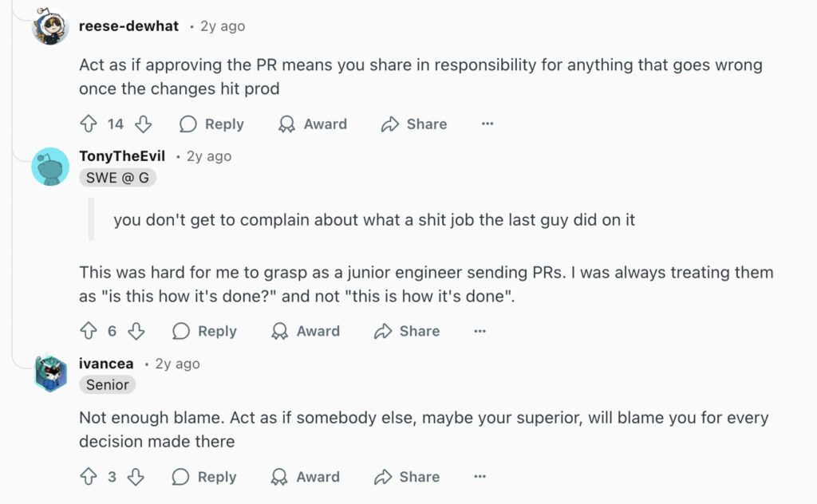Click reese-dewhat's avatar image
This screenshot has width=817, height=504.
coord(50,26)
